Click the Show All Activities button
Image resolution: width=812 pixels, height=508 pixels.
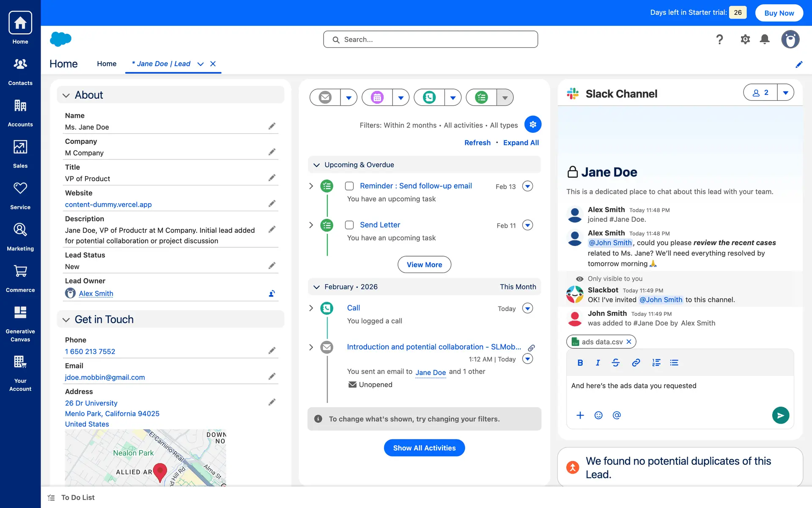pos(424,448)
